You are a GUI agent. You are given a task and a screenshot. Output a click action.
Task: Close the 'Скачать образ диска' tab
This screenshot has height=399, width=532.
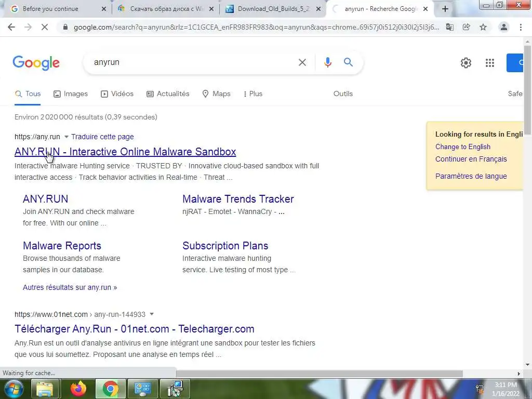click(x=211, y=9)
